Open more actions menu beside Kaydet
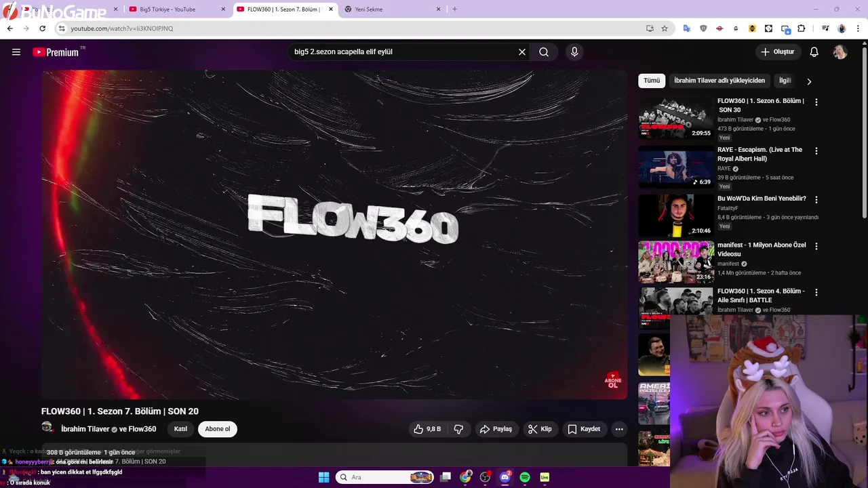The image size is (868, 488). [x=619, y=429]
